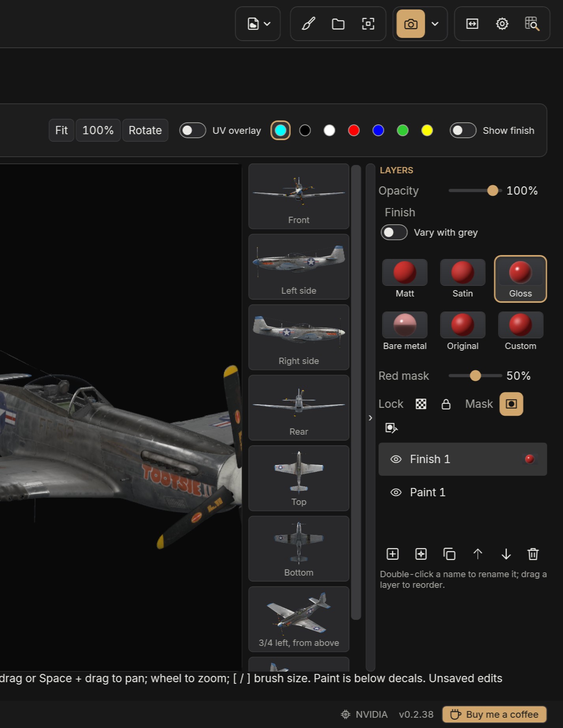Hide the Finish 1 layer
Screen dimensions: 563x728
coord(396,459)
